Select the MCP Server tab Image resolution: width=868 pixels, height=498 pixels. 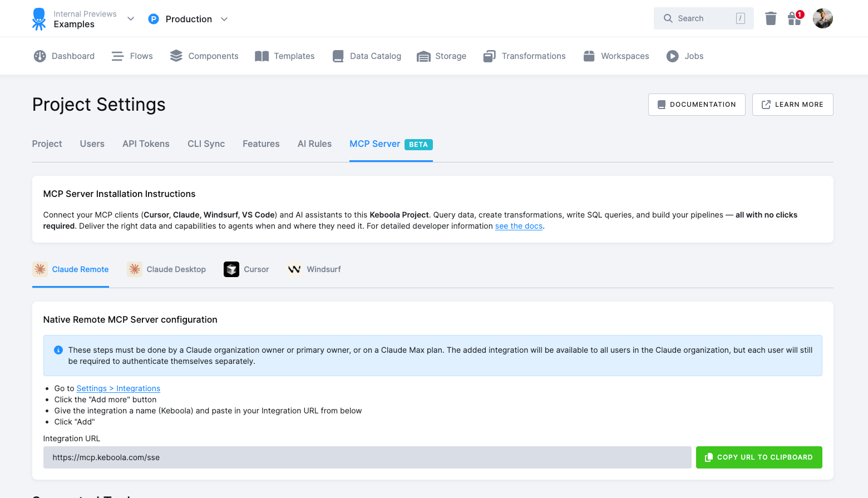pyautogui.click(x=391, y=144)
